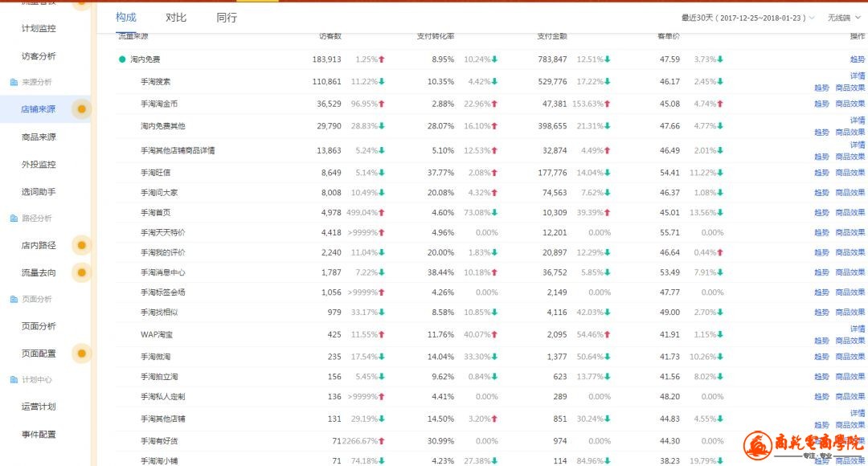The width and height of the screenshot is (868, 466).
Task: View 趋势 for the 手淘我的评价 row
Action: click(821, 252)
